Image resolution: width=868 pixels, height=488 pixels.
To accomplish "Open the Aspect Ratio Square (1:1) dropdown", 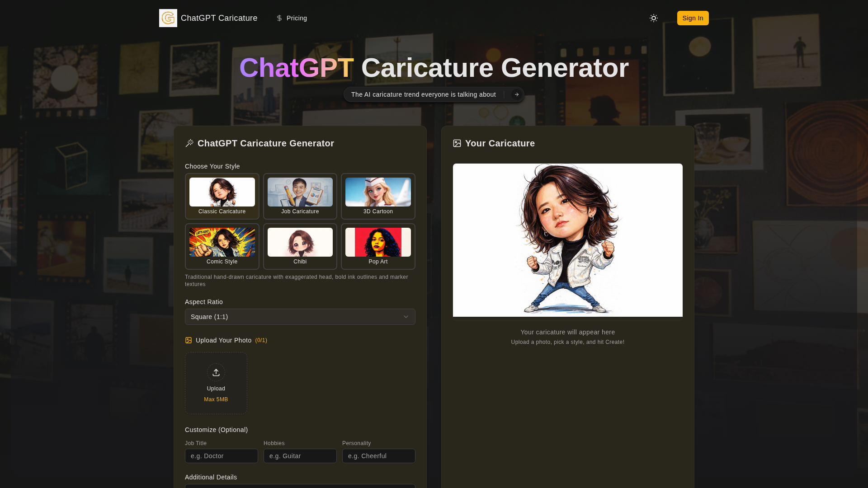I will click(x=300, y=317).
